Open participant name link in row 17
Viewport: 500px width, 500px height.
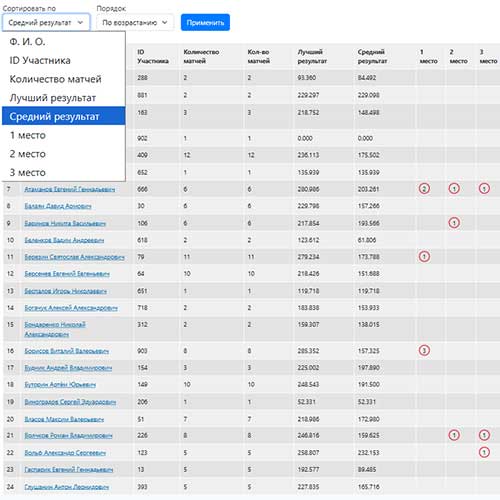tap(68, 368)
